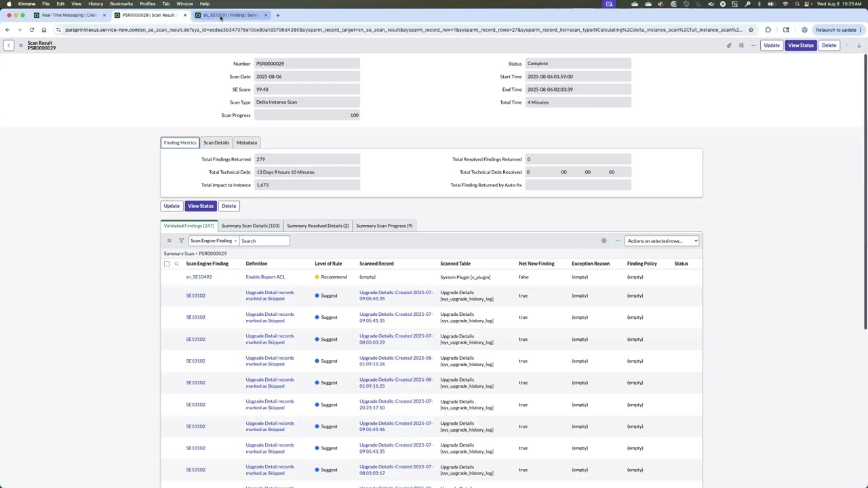Toggle the select-all rows checkbox
868x488 pixels.
click(167, 264)
